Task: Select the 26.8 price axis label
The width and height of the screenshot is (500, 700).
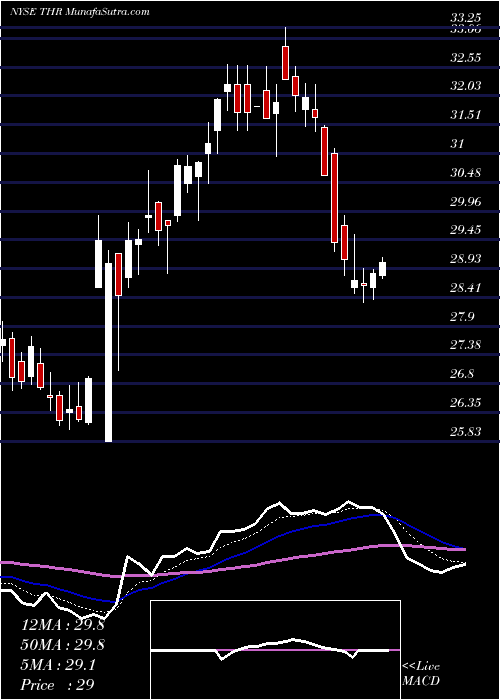Action: click(462, 374)
